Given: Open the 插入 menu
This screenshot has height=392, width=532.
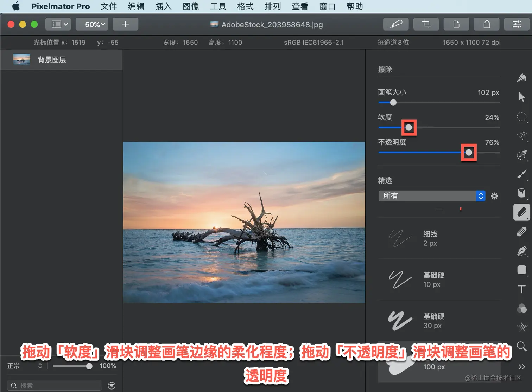Looking at the screenshot, I should click(x=164, y=6).
